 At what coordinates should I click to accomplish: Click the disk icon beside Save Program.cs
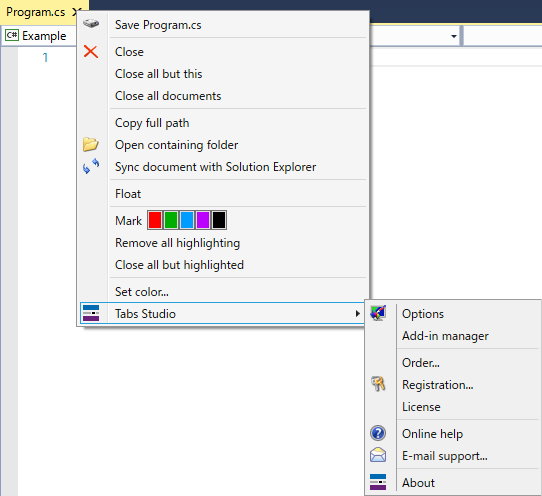[x=91, y=24]
